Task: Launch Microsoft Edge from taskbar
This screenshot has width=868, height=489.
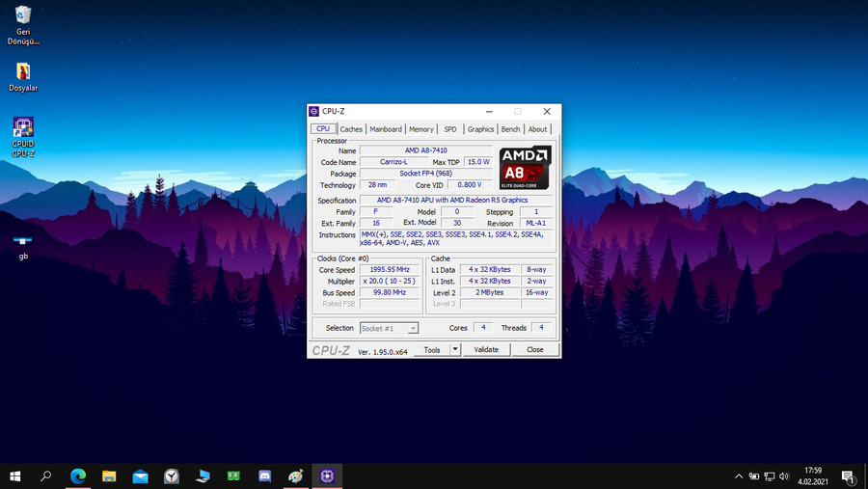Action: (78, 476)
